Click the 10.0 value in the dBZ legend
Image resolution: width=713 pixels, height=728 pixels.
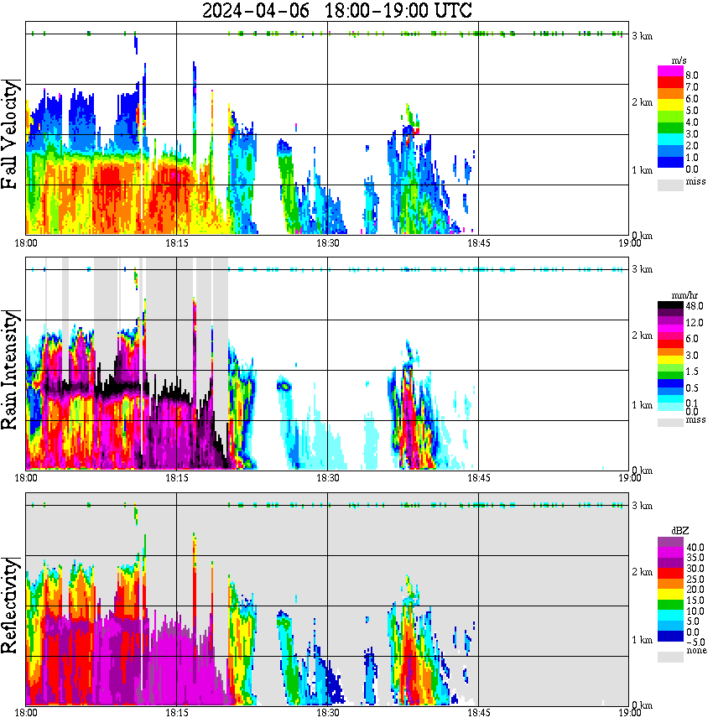tap(695, 611)
